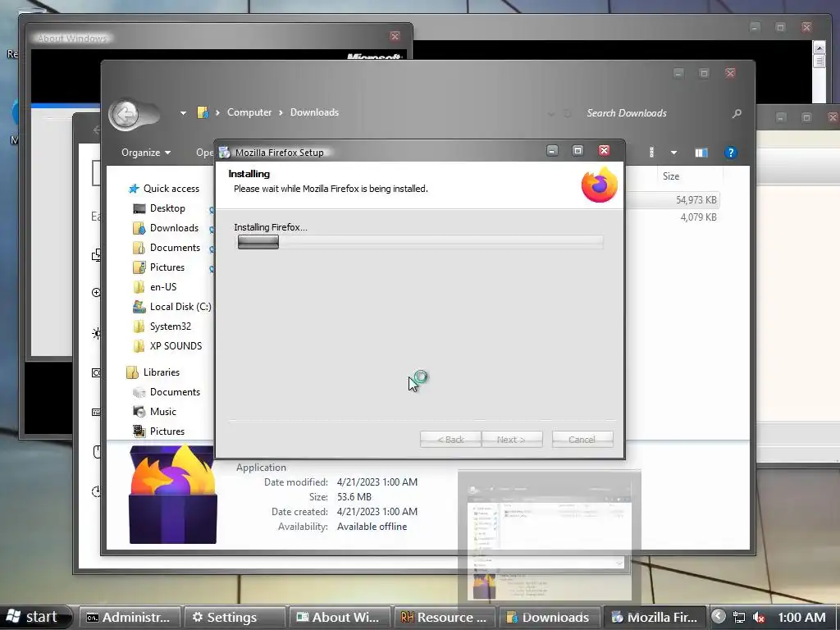The image size is (840, 630).
Task: Toggle the preview pane icon
Action: point(701,153)
